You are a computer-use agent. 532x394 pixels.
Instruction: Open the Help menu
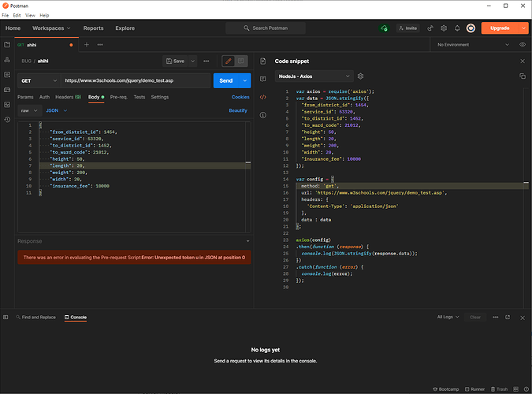click(44, 15)
